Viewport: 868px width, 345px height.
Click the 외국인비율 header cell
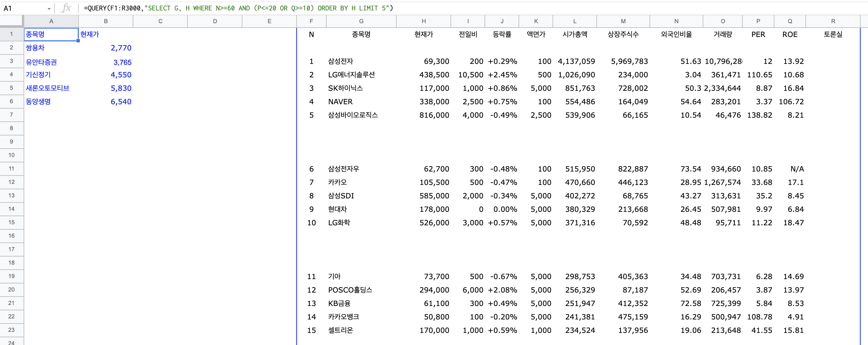[676, 34]
